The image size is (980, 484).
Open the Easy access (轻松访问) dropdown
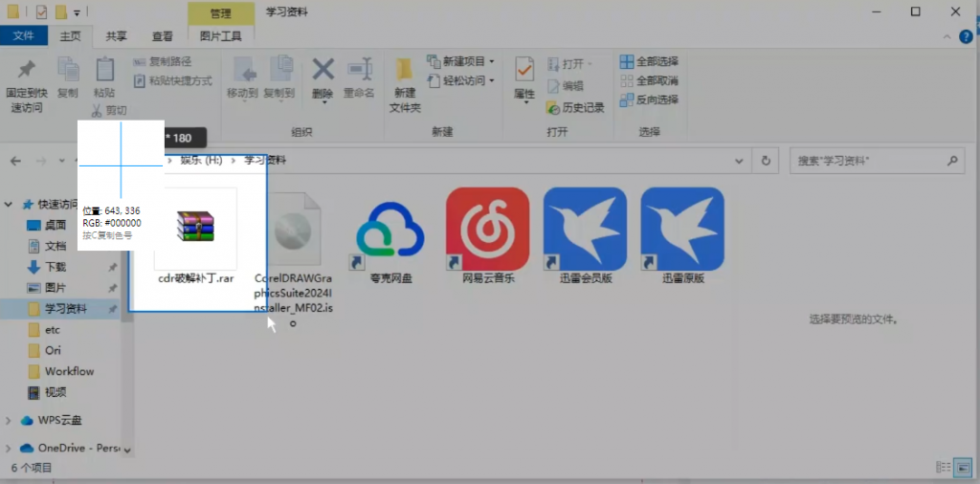460,80
